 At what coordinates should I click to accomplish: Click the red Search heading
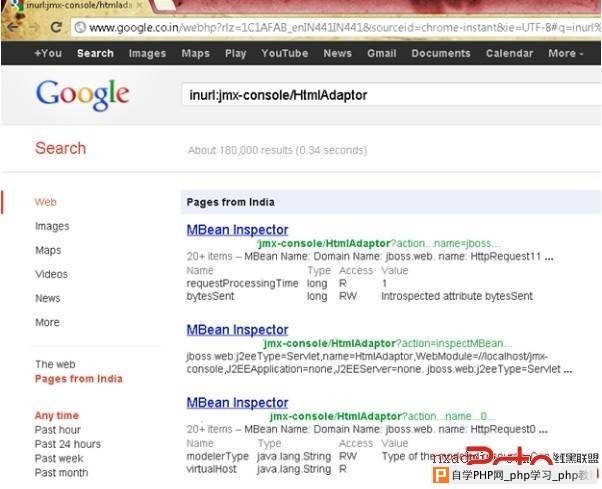[60, 148]
